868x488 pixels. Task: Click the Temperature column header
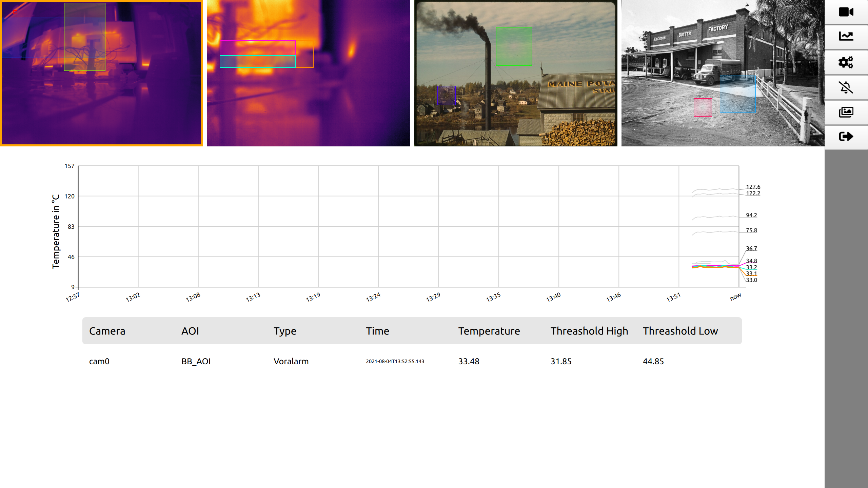(489, 331)
